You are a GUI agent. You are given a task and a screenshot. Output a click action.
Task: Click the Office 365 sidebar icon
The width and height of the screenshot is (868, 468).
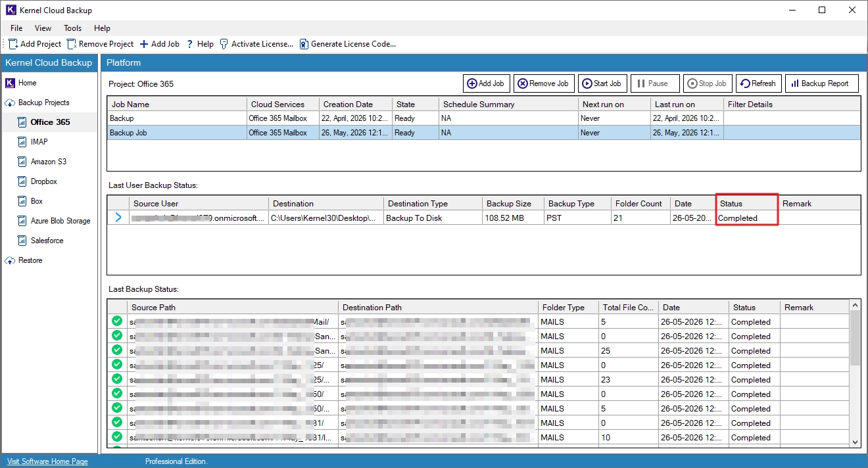click(22, 122)
